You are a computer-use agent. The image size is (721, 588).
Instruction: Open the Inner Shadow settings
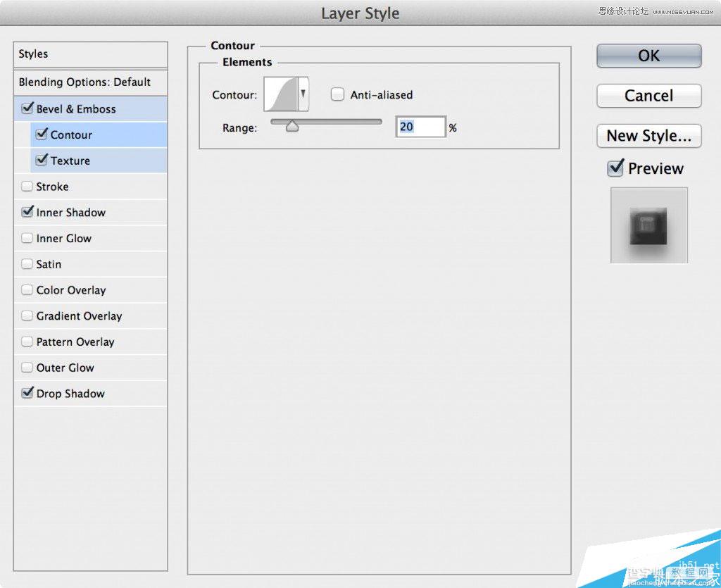point(71,213)
